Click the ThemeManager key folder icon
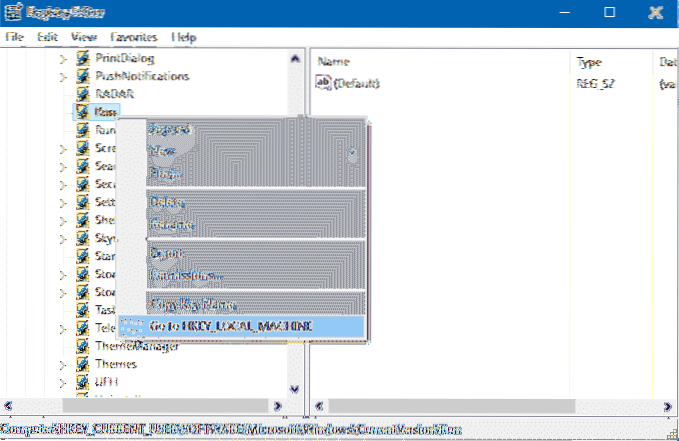 pyautogui.click(x=83, y=346)
